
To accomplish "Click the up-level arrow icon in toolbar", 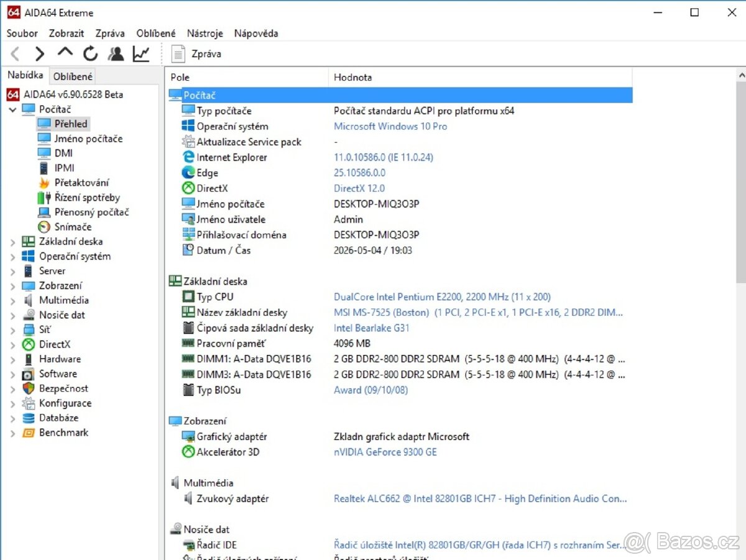I will click(x=65, y=53).
